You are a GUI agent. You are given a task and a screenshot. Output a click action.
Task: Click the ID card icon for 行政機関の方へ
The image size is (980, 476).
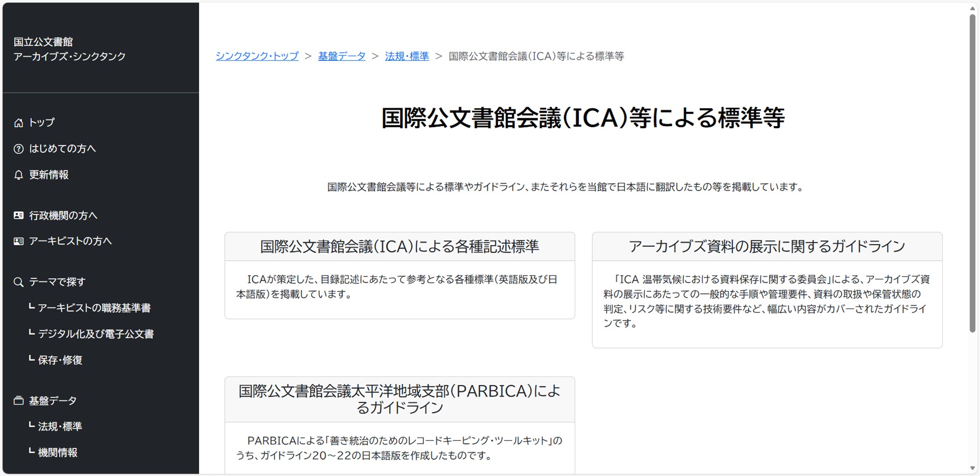[19, 215]
